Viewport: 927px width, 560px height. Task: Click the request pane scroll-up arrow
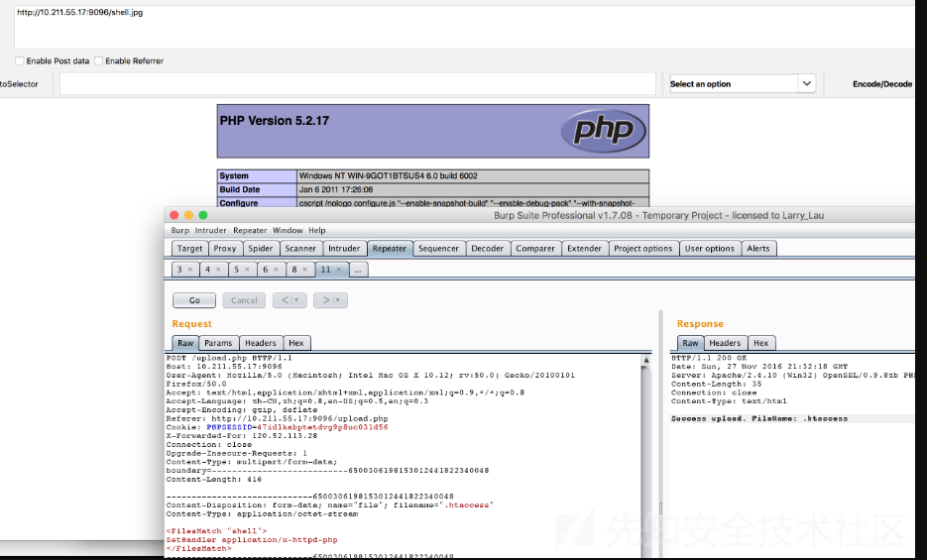coord(646,360)
